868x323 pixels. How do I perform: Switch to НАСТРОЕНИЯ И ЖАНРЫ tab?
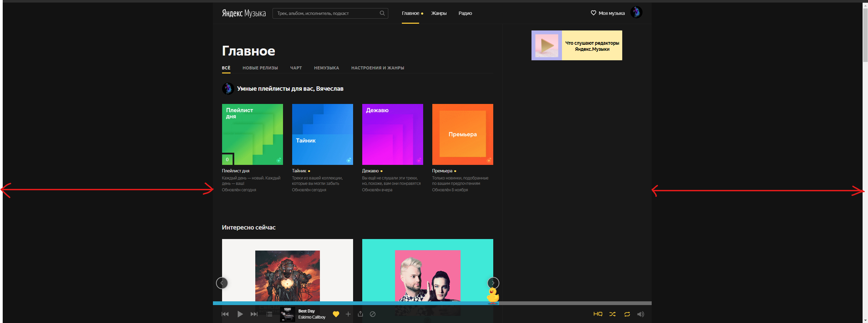pos(377,68)
